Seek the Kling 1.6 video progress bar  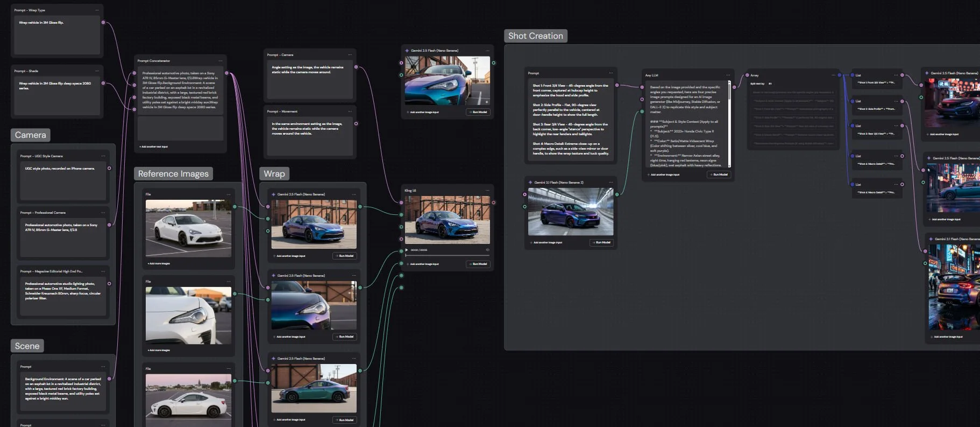point(448,255)
